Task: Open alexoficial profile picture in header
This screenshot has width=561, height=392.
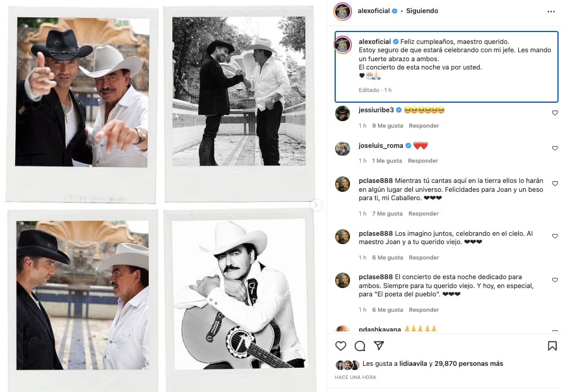Action: [342, 11]
